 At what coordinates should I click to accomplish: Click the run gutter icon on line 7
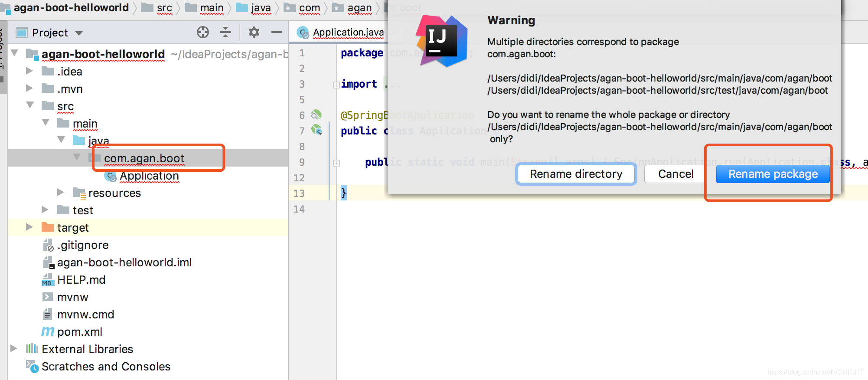(x=317, y=130)
